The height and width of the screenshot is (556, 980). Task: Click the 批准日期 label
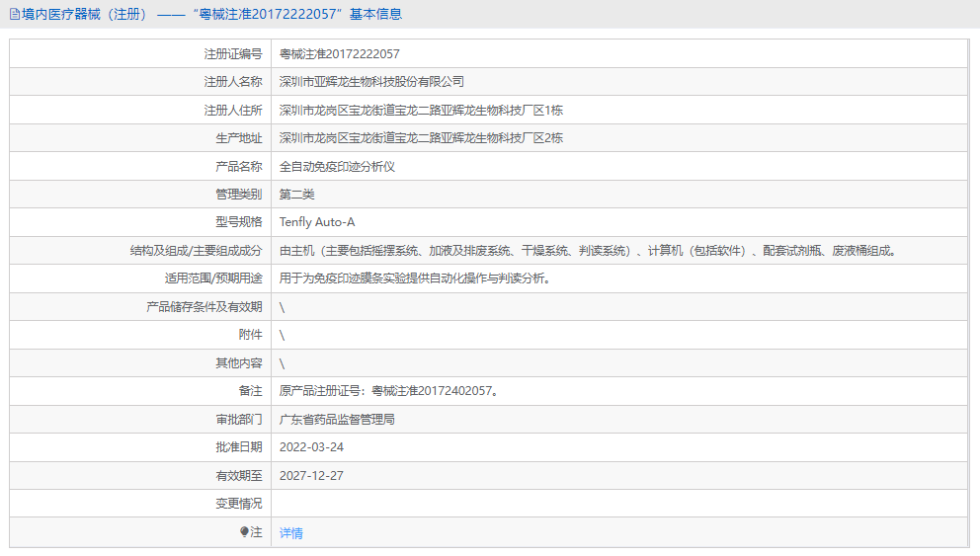point(239,447)
